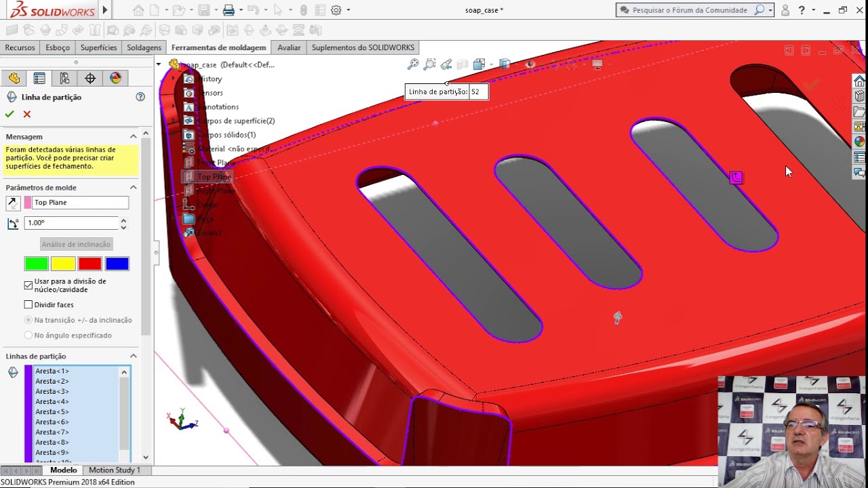Click the reverse pull direction arrow icon

(x=13, y=203)
